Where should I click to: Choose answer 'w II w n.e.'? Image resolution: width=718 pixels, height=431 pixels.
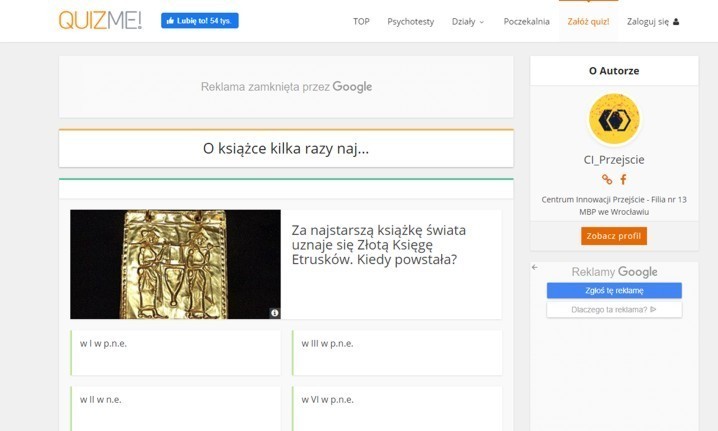(x=176, y=409)
